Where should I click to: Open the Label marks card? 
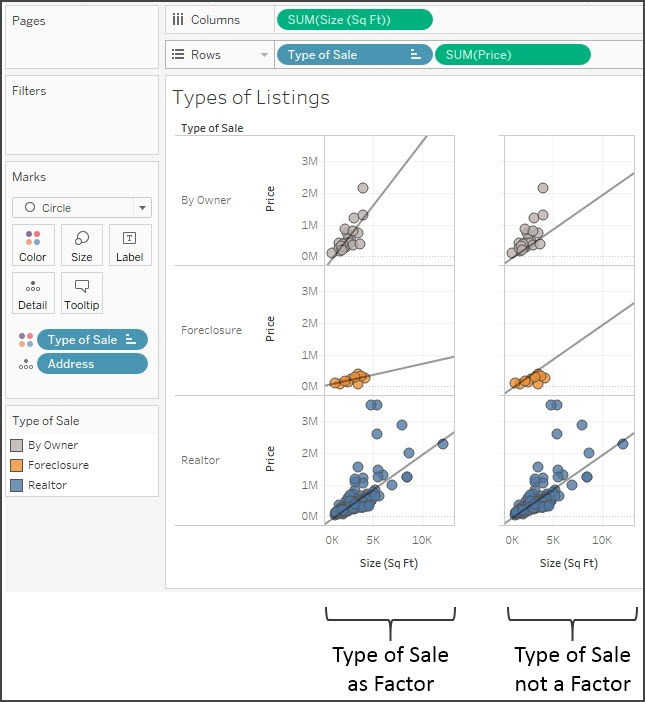click(130, 245)
